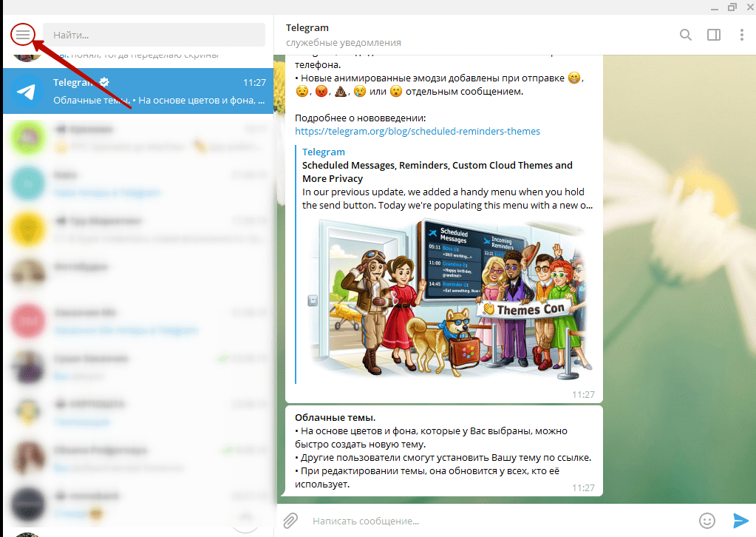756x537 pixels.
Task: Click the Облачные темы message heading
Action: (x=335, y=418)
